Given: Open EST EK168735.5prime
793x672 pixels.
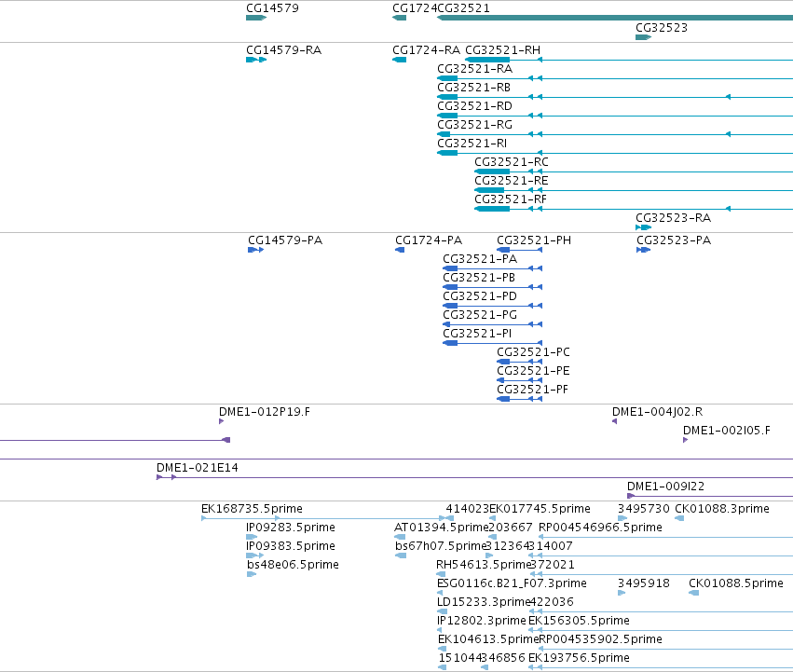Looking at the screenshot, I should (252, 509).
